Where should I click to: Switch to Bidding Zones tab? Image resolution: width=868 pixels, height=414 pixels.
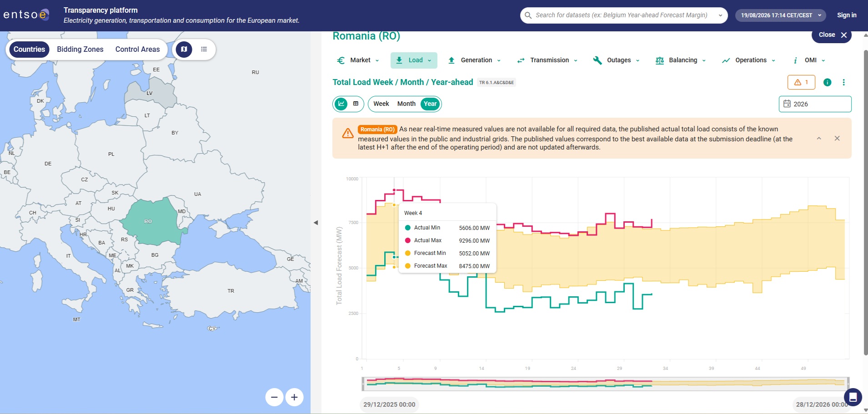pos(80,49)
